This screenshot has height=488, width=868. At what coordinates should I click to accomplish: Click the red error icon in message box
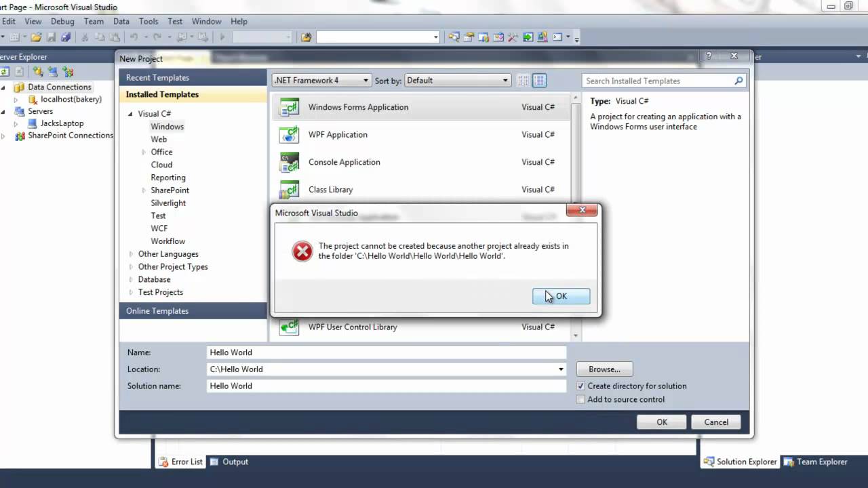pos(302,251)
